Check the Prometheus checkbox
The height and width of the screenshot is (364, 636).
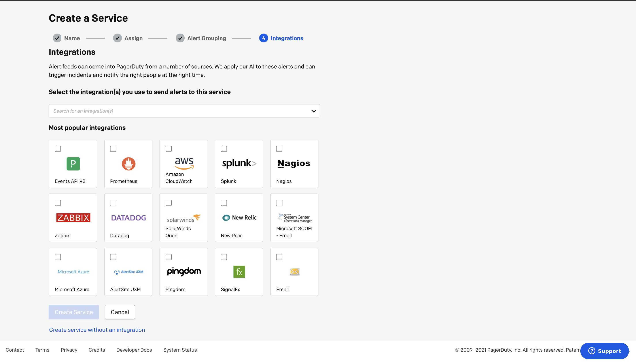pos(113,149)
